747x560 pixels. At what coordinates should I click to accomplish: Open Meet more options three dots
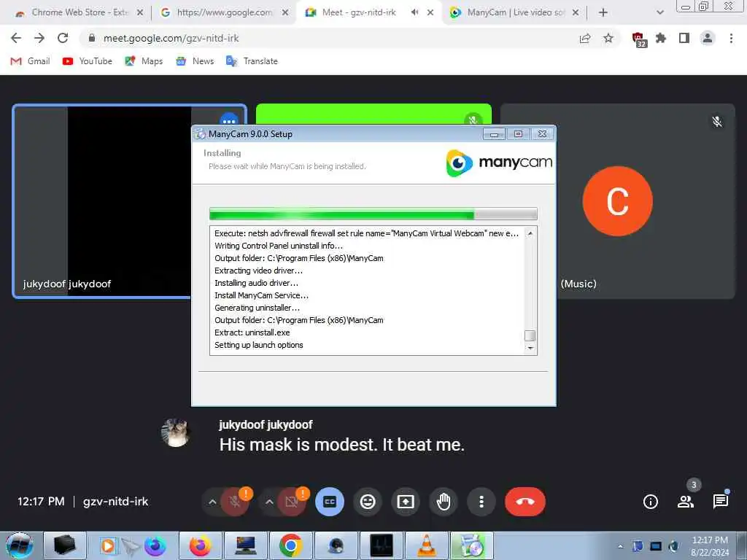click(481, 502)
